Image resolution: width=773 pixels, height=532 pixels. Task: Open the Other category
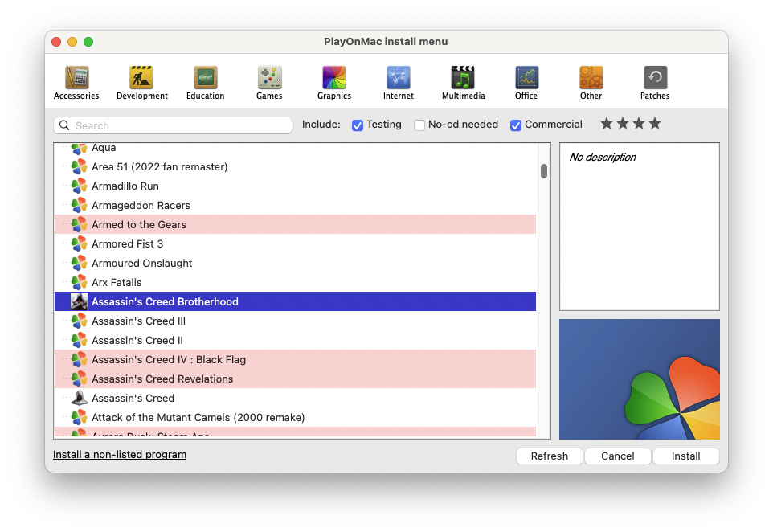click(591, 83)
